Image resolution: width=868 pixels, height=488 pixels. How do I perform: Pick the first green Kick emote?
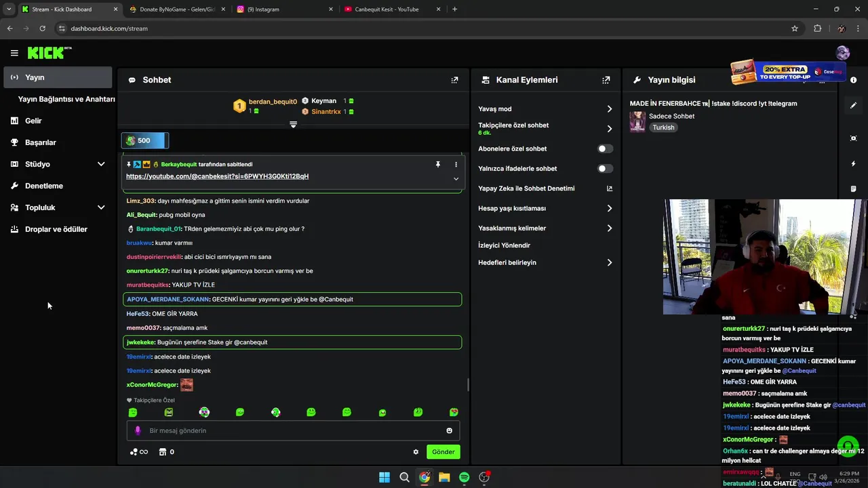click(x=133, y=412)
